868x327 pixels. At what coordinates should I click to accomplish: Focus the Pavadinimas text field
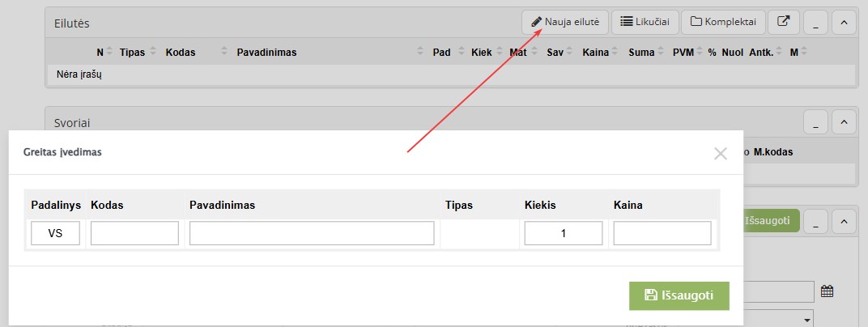click(312, 234)
